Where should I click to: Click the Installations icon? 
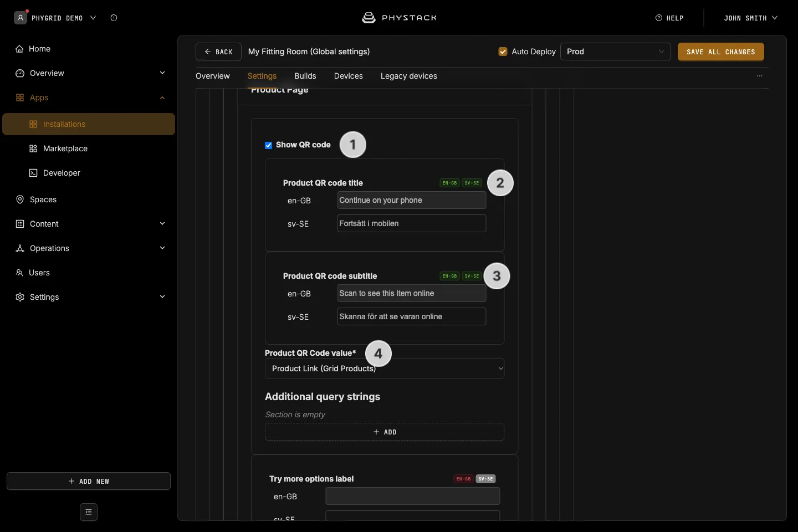pyautogui.click(x=33, y=124)
